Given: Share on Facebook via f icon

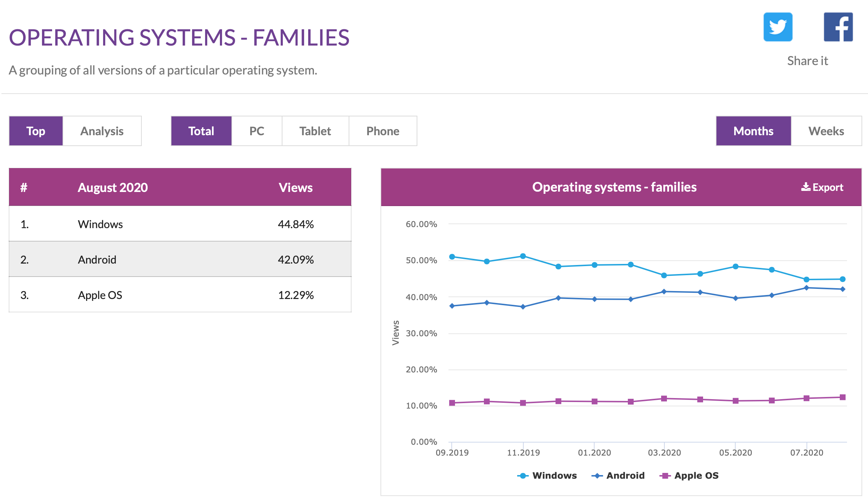Looking at the screenshot, I should (x=838, y=27).
